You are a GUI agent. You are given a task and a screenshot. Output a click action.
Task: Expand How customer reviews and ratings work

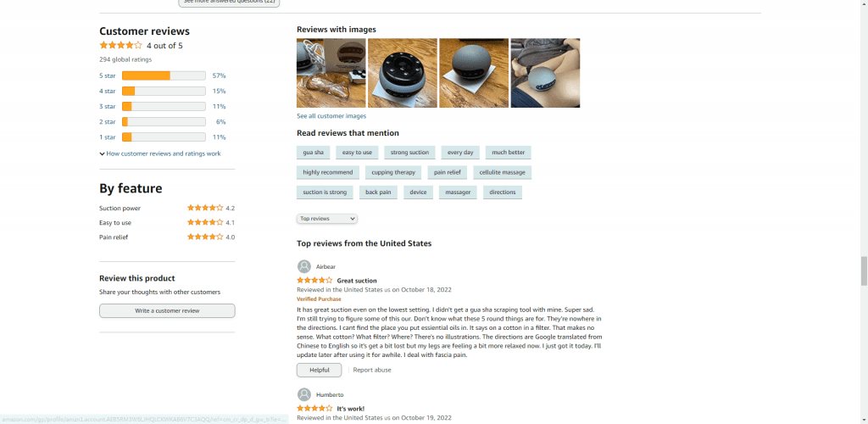click(x=160, y=153)
